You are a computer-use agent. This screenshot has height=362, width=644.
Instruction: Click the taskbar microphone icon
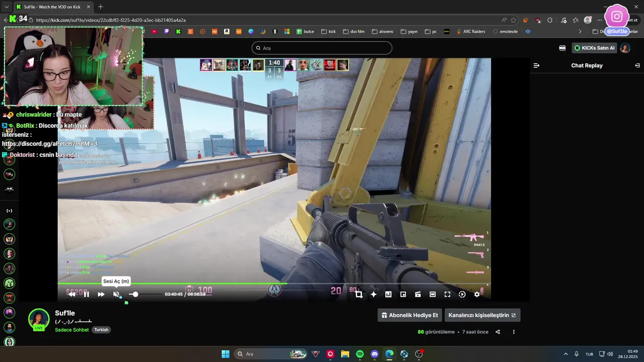[577, 354]
